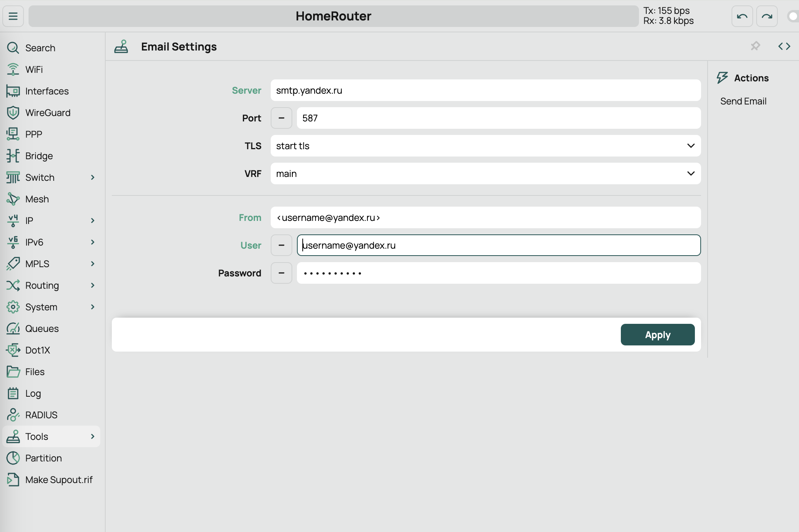The height and width of the screenshot is (532, 799).
Task: Open WireGuard from the sidebar
Action: 48,113
